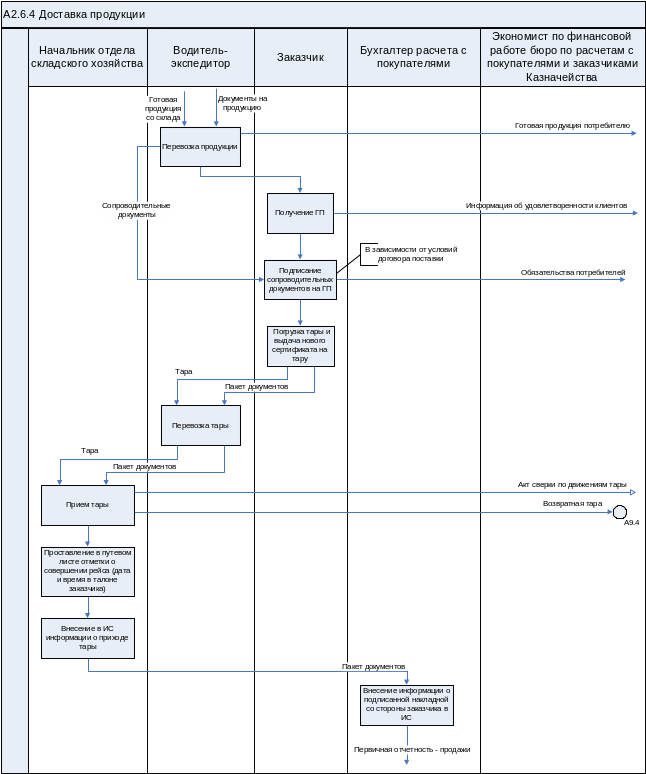Click lane header 'Бухгалтер расчета с покупателями'
Screen dimensions: 646x774
pyautogui.click(x=414, y=57)
